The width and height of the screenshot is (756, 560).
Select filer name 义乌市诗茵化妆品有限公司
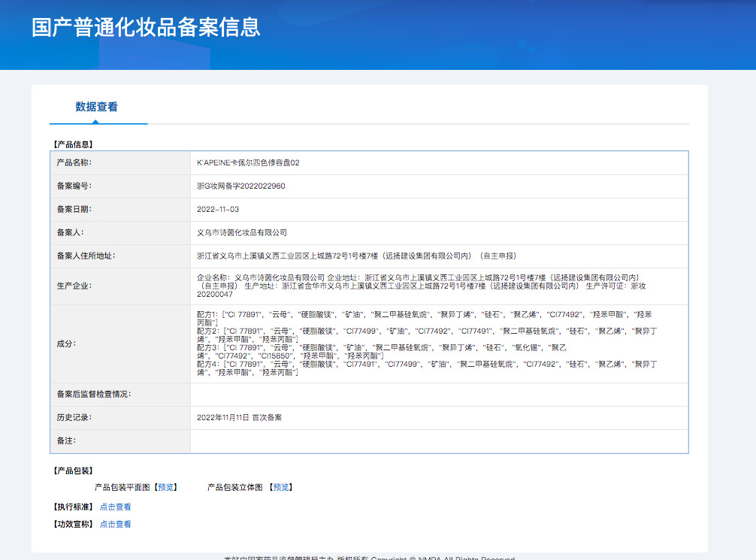(241, 232)
